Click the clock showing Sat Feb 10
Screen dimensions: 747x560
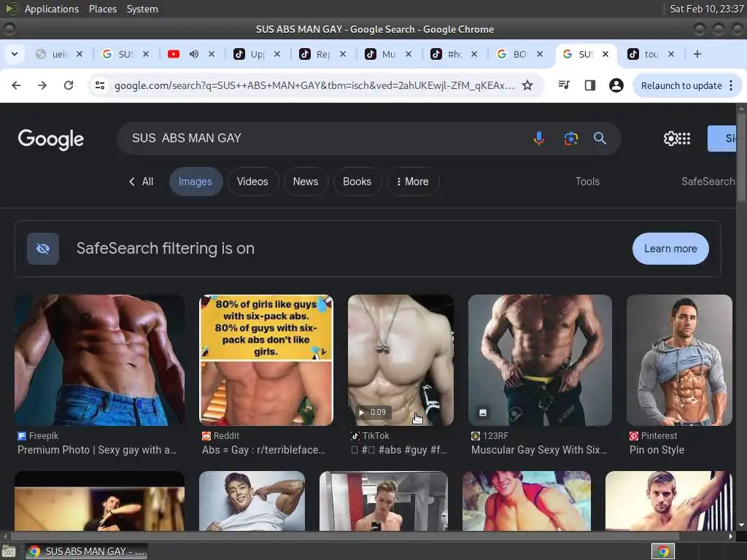coord(706,9)
